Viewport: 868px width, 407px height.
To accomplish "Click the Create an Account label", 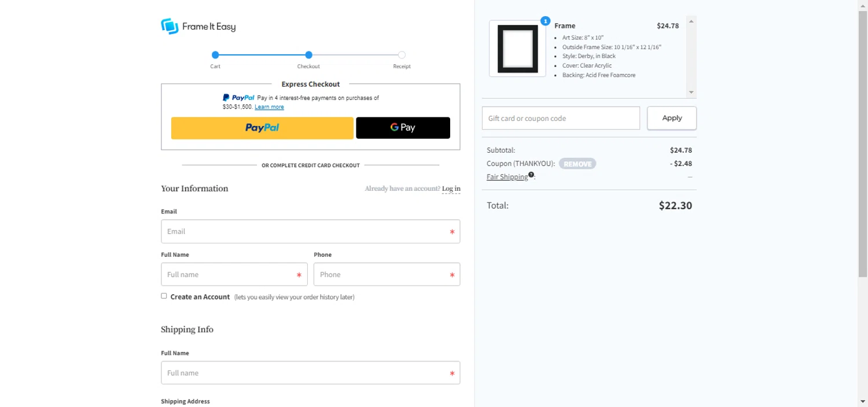I will pos(200,297).
